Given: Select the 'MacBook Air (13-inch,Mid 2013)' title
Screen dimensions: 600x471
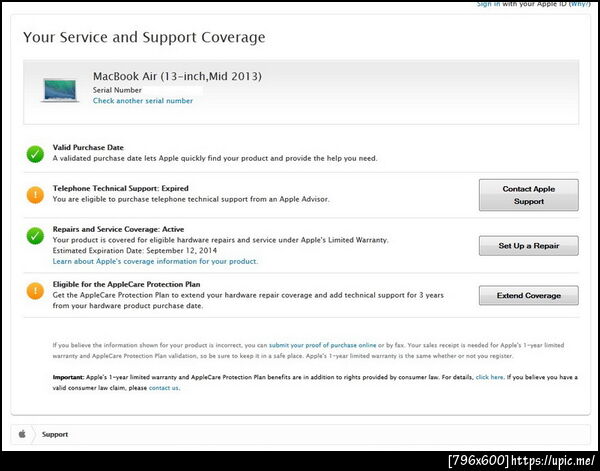Looking at the screenshot, I should click(177, 76).
